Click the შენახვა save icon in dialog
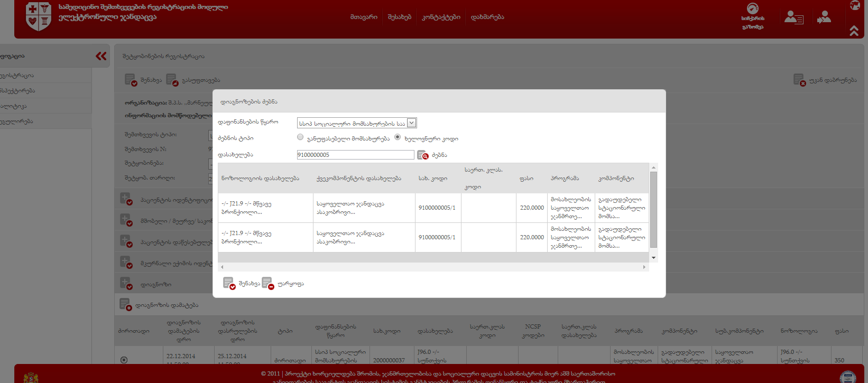 tap(228, 284)
